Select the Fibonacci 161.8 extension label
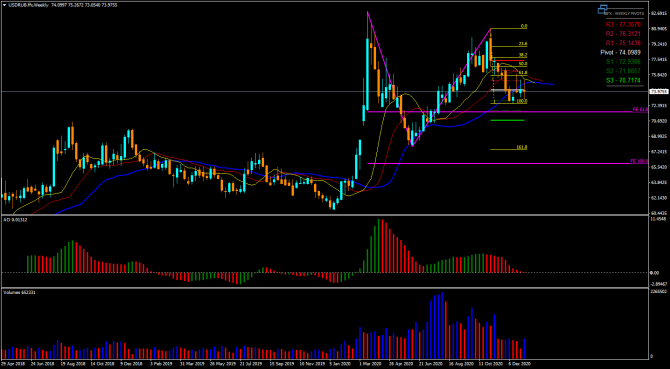Screen dimensions: 670x369 [x=522, y=147]
